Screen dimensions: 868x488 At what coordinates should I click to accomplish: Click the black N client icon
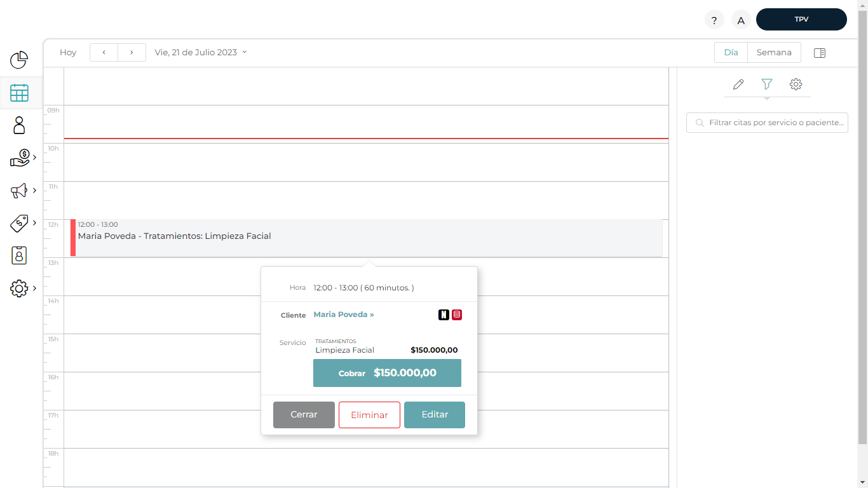tap(444, 315)
